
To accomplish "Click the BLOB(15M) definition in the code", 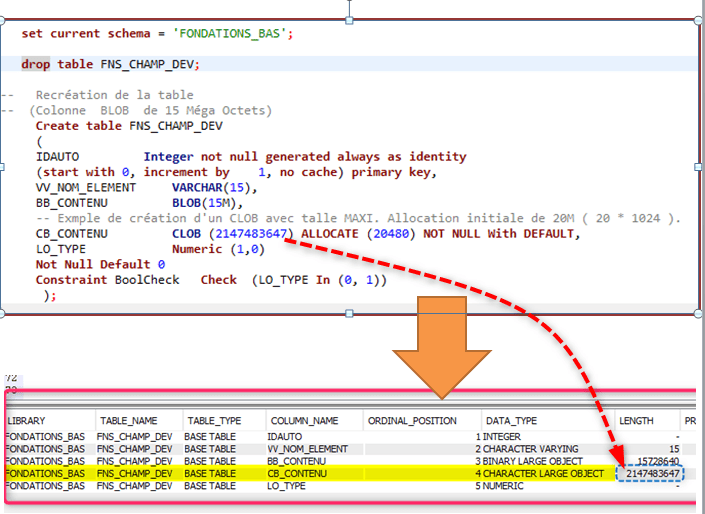I will (x=207, y=203).
